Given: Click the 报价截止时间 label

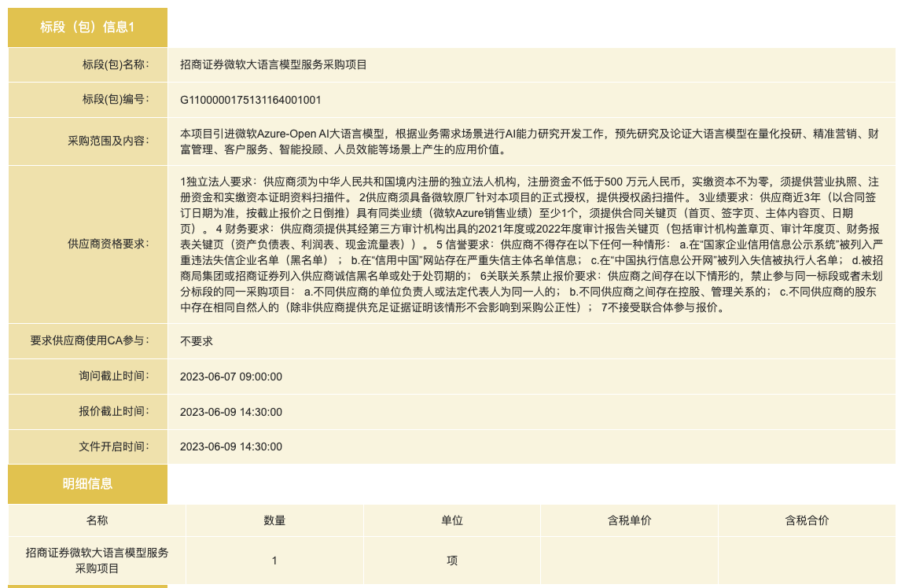Looking at the screenshot, I should click(x=114, y=411).
